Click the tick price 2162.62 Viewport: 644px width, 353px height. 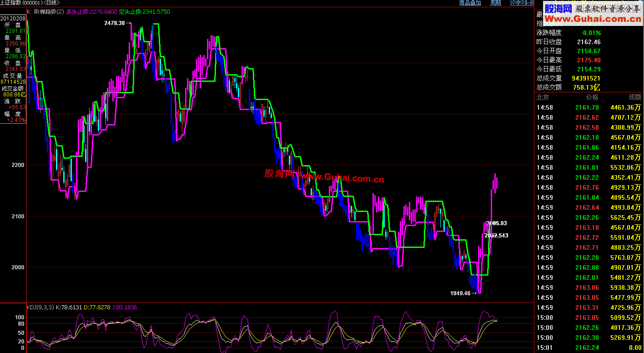click(587, 117)
